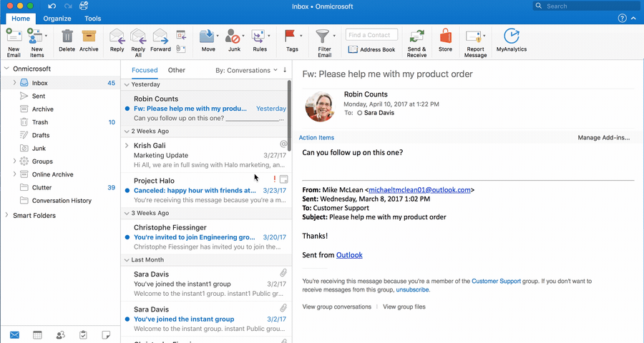Open MyAnalytics from the ribbon

(511, 37)
